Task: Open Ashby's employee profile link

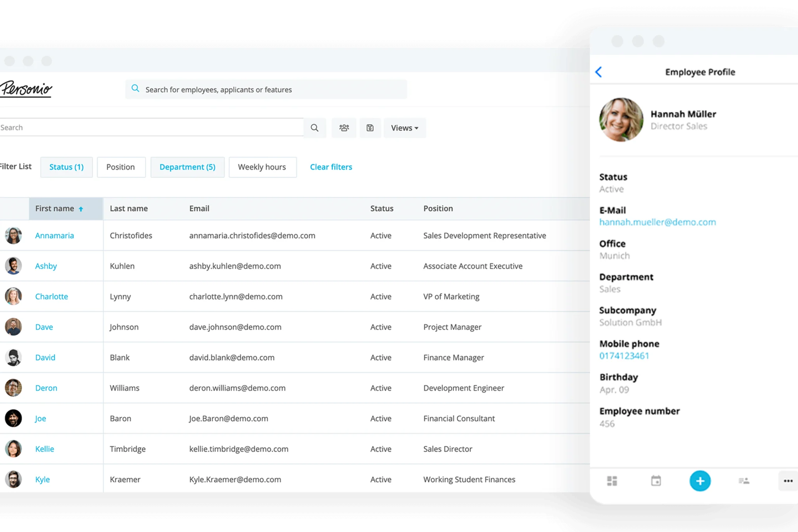Action: click(46, 266)
